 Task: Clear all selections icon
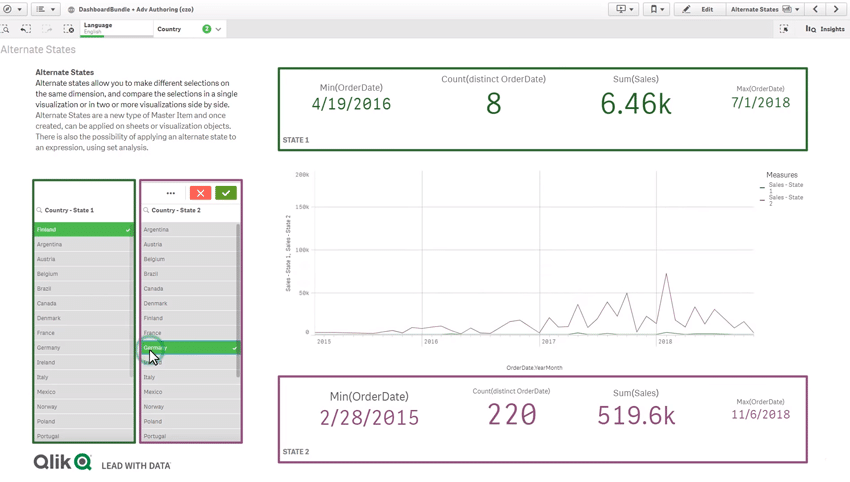[x=68, y=29]
